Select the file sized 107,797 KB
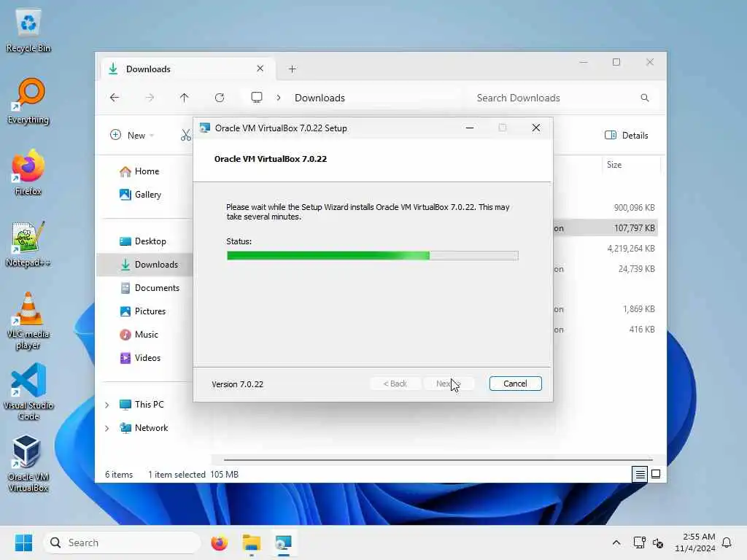The width and height of the screenshot is (747, 560). pos(634,228)
